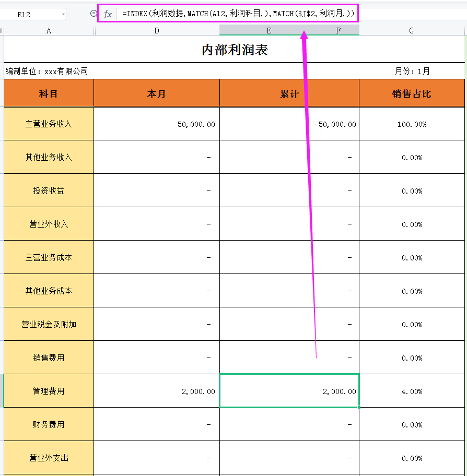
Task: Click the 科目 header cell
Action: click(49, 92)
